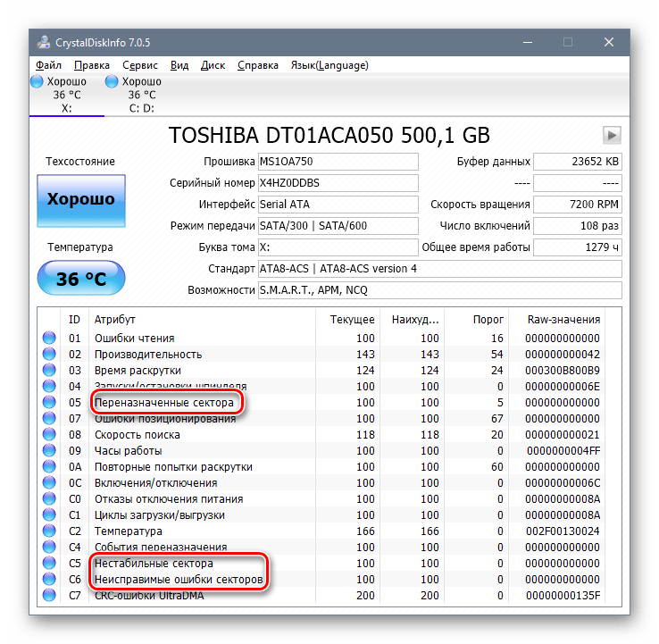Click status orb for attribute 07
The width and height of the screenshot is (659, 644).
click(x=49, y=418)
